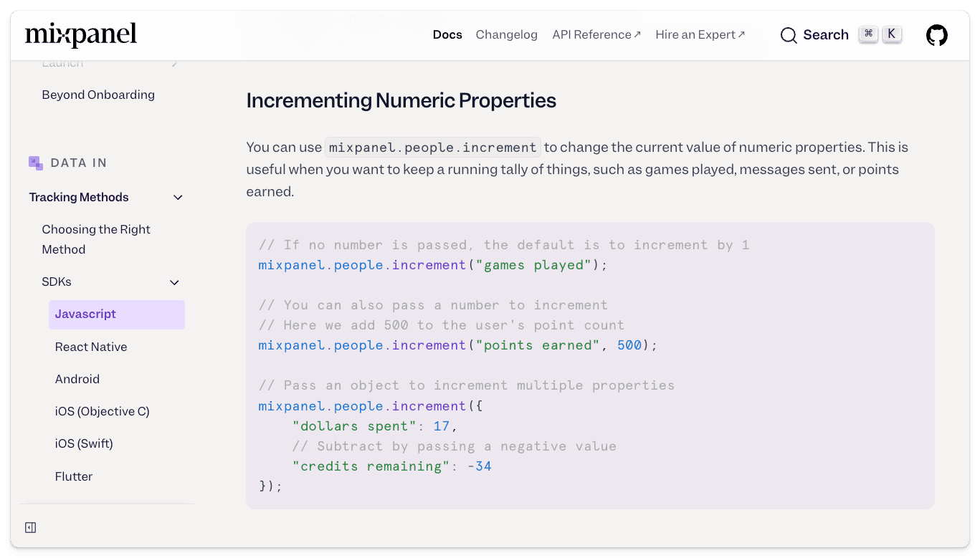Image resolution: width=980 pixels, height=558 pixels.
Task: Open the Android SDK page
Action: [x=77, y=379]
